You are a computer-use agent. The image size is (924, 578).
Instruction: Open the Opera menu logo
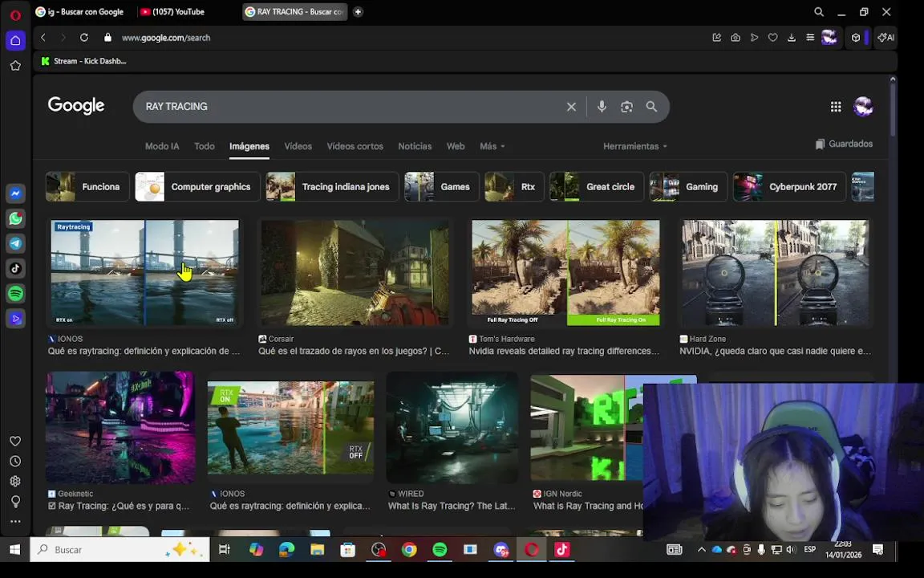(x=16, y=15)
